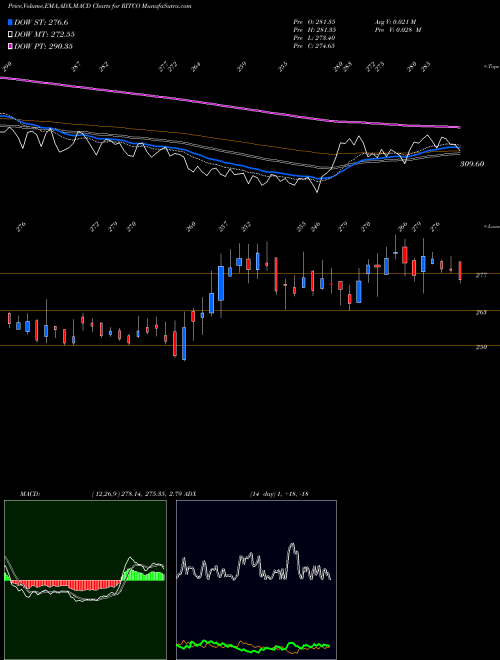The height and width of the screenshot is (660, 500).
Task: Click the 'Pre C: 274.65' close value
Action: (x=314, y=46)
